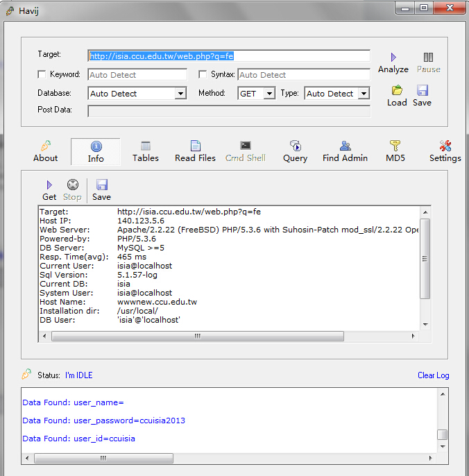Select log line user_password=ccuisia2013

[104, 420]
